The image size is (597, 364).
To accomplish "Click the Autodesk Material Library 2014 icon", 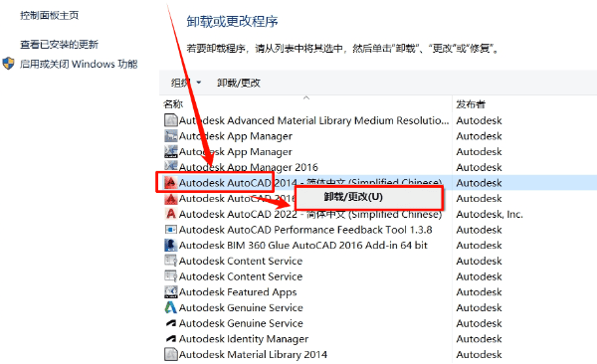I will pyautogui.click(x=170, y=354).
